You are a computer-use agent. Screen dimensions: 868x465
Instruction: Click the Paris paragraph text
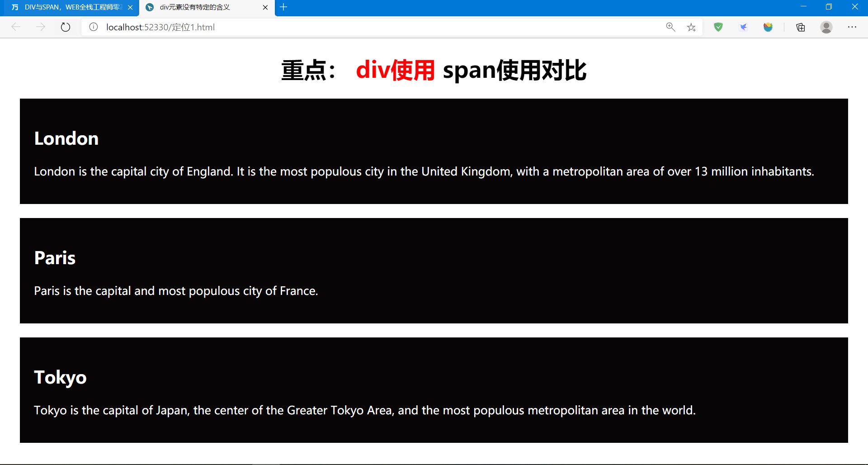point(176,291)
